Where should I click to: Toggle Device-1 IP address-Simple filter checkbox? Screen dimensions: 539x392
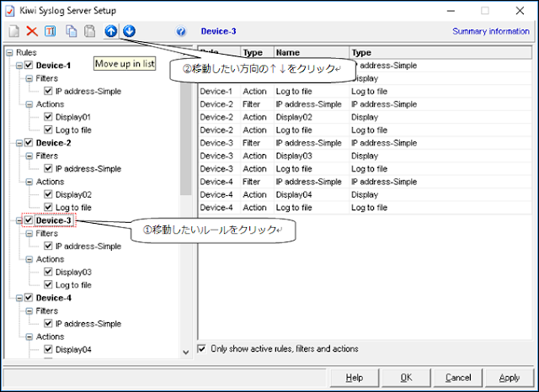point(48,92)
